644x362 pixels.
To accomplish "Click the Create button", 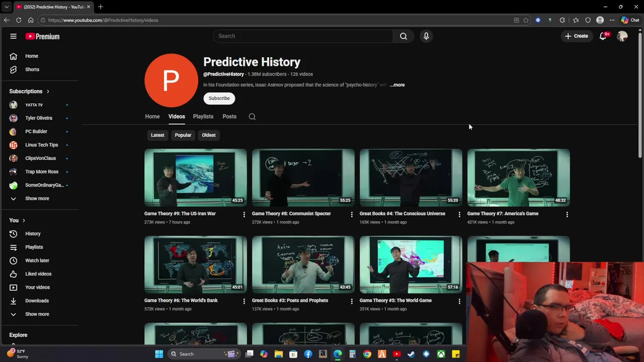I will pyautogui.click(x=577, y=36).
